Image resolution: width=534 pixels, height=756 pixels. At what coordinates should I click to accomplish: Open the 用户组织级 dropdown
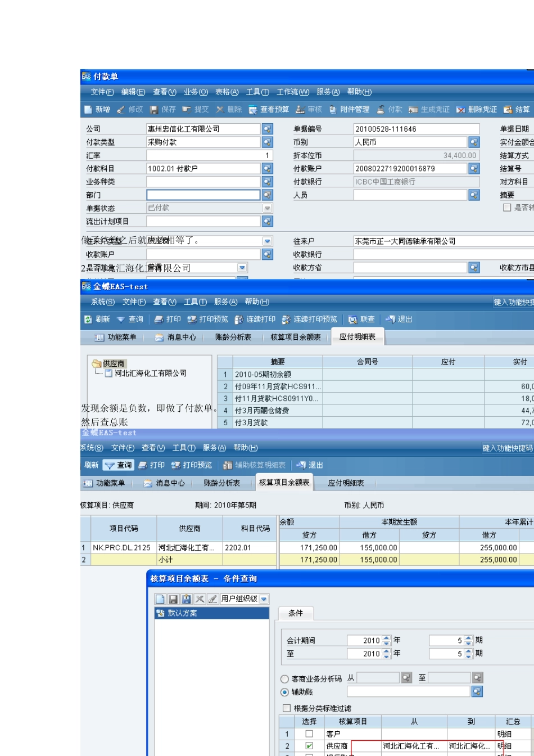click(x=264, y=599)
